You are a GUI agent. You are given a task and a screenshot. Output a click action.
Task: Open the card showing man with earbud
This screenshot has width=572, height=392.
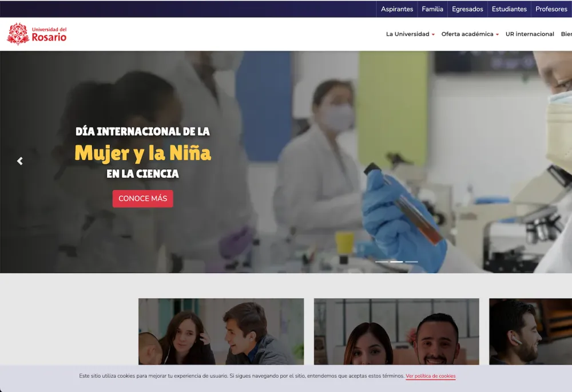[x=530, y=331]
